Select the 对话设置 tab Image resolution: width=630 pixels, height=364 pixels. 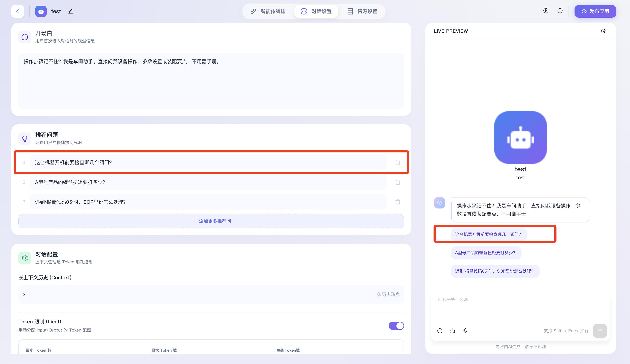[316, 11]
